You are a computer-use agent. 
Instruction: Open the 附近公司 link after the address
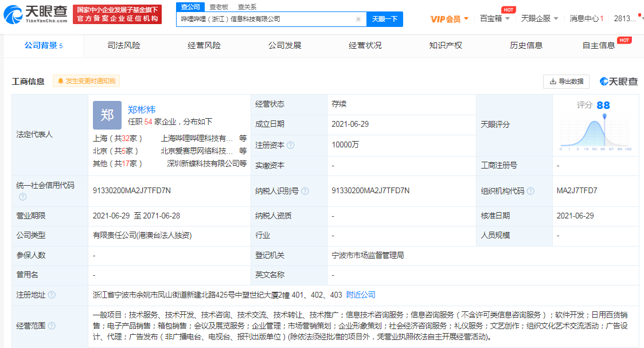(x=361, y=295)
